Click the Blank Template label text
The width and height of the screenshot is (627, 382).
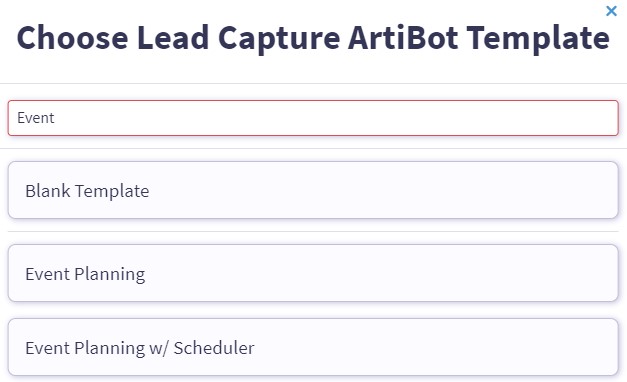87,191
